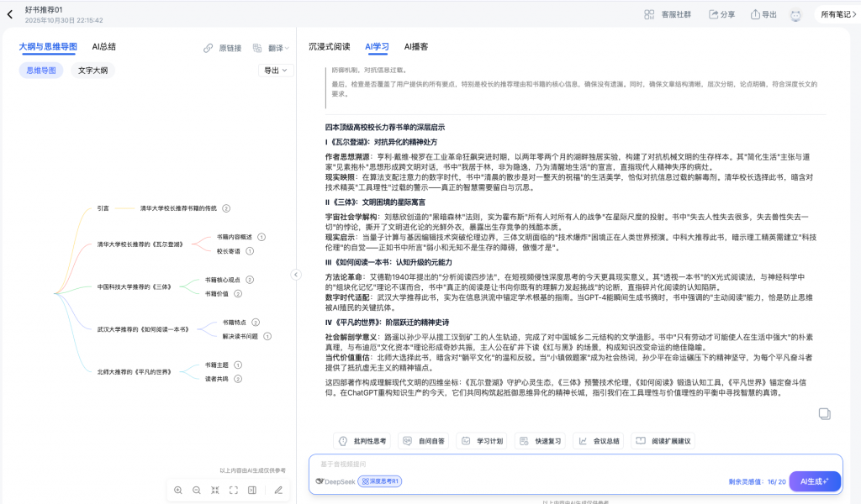861x504 pixels.
Task: Zoom in on the mind map
Action: click(x=179, y=490)
